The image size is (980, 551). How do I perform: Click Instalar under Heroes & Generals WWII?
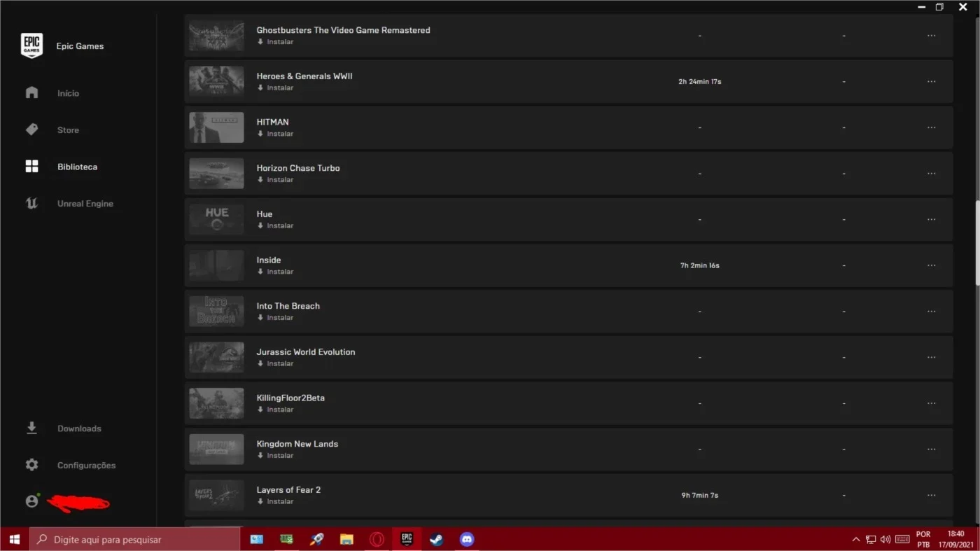pos(275,88)
